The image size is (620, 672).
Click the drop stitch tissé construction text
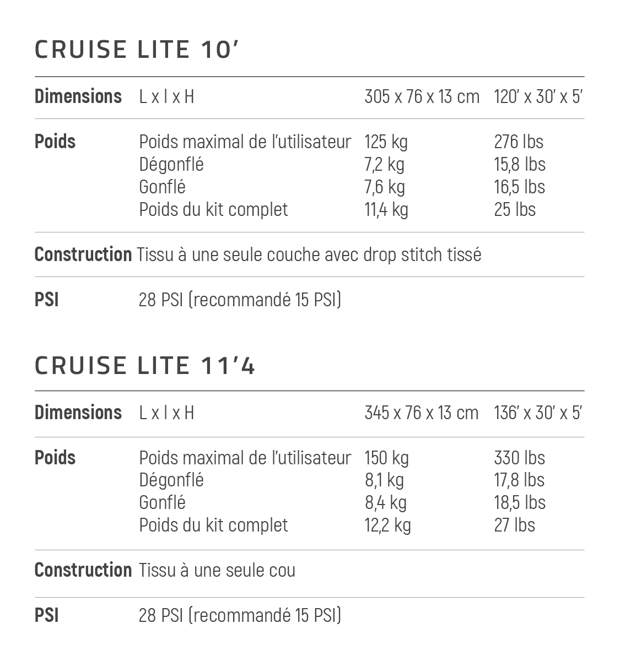tap(422, 255)
